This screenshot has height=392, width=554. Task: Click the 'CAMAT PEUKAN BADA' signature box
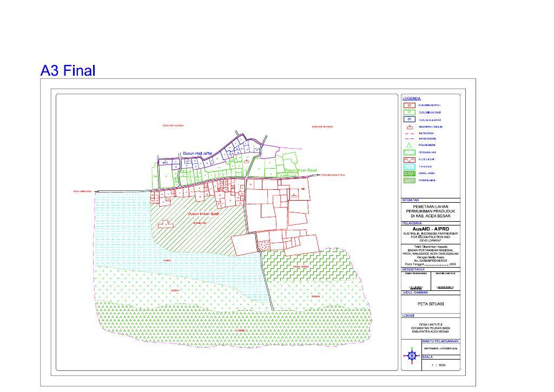point(416,281)
